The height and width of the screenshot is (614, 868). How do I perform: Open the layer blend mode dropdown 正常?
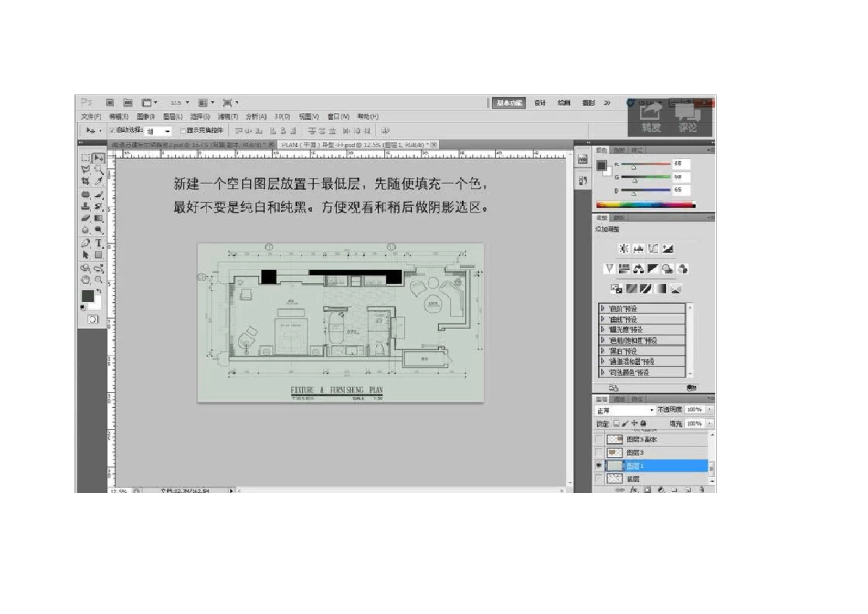pyautogui.click(x=625, y=410)
